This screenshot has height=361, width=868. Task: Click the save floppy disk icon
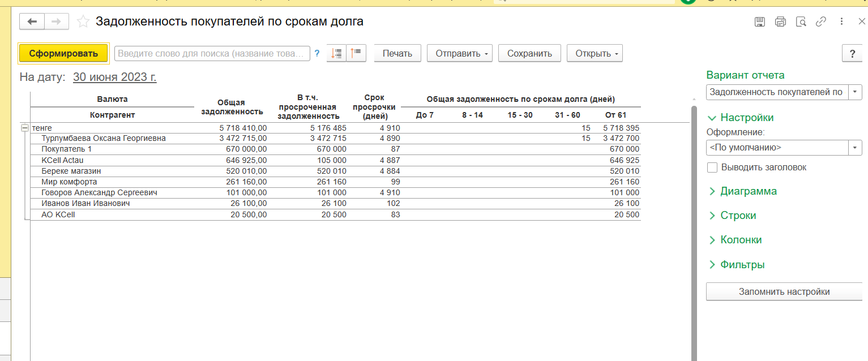click(x=760, y=22)
